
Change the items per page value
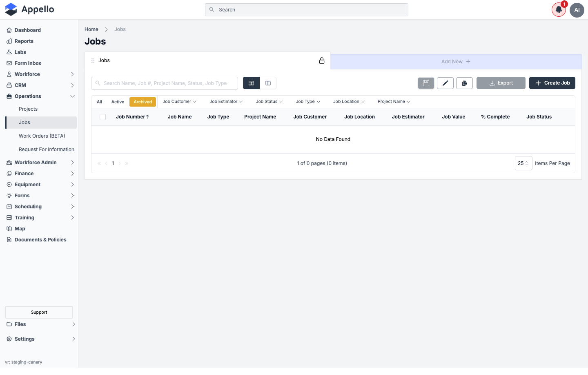(x=523, y=163)
